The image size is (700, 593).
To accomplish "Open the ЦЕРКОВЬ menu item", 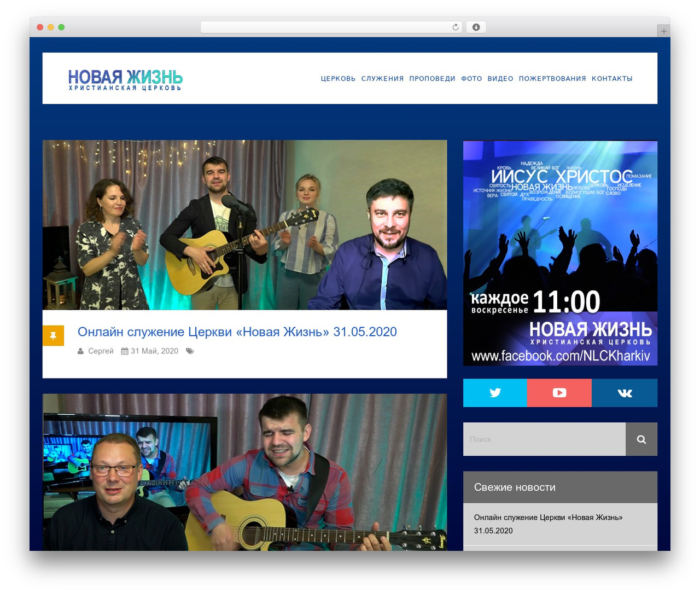I will point(338,79).
